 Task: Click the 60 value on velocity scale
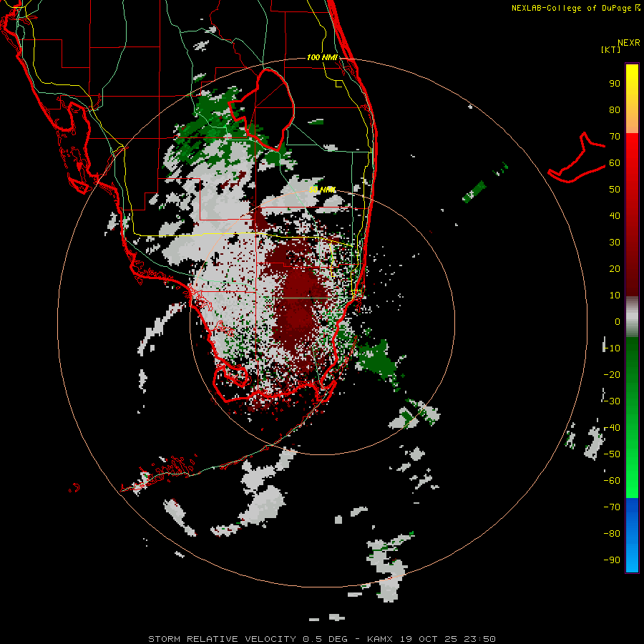pos(615,163)
